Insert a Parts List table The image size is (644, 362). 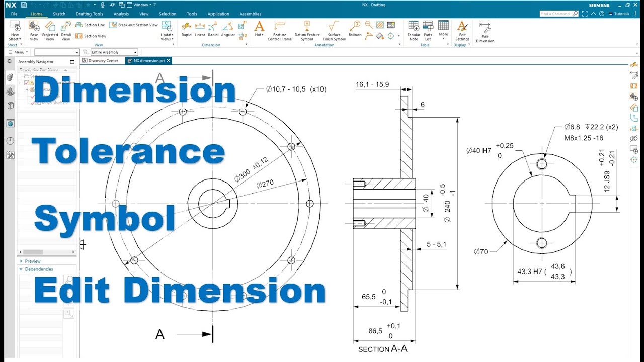point(428,31)
